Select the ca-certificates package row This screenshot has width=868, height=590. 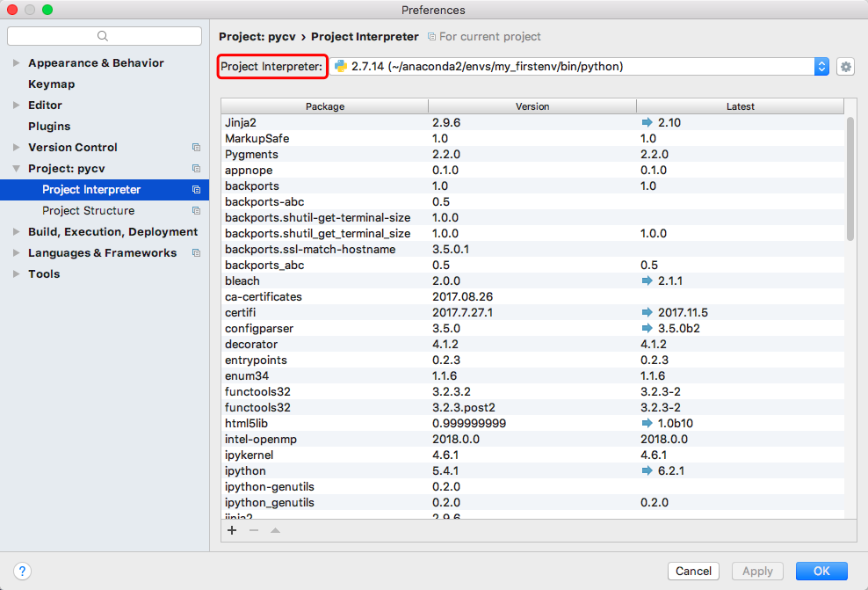pos(532,297)
